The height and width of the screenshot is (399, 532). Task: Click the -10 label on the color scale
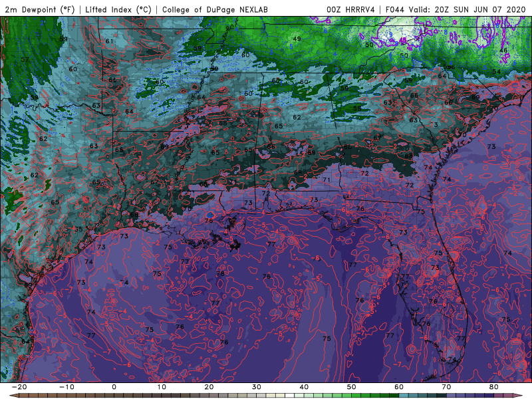tap(66, 387)
